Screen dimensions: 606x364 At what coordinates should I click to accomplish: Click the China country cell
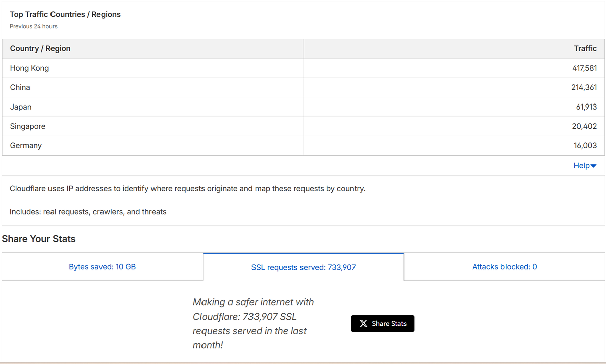[153, 87]
